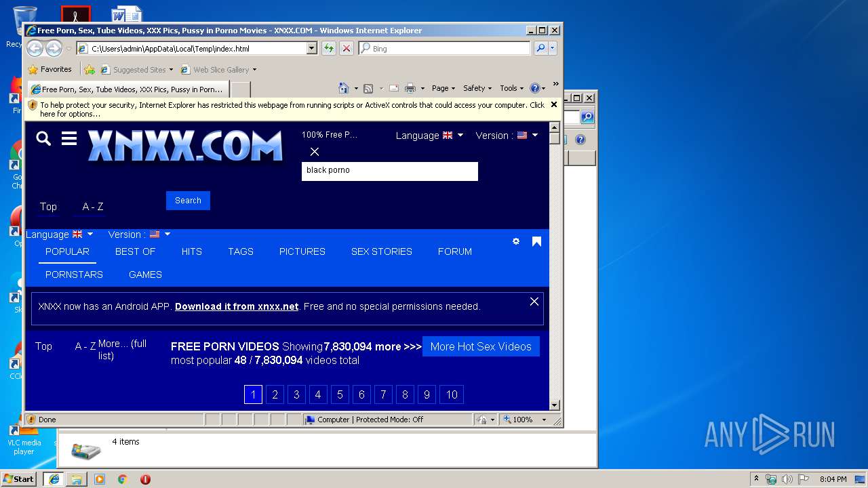
Task: Click the Start button
Action: coord(19,479)
